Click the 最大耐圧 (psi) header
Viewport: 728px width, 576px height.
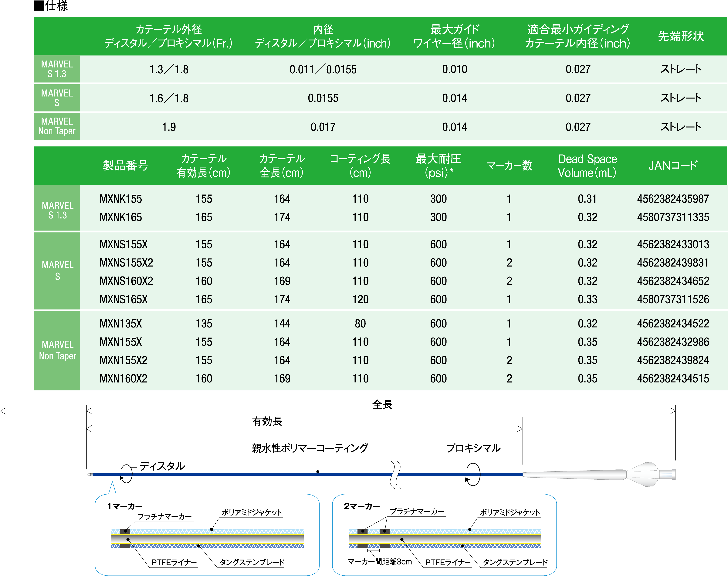coord(438,166)
